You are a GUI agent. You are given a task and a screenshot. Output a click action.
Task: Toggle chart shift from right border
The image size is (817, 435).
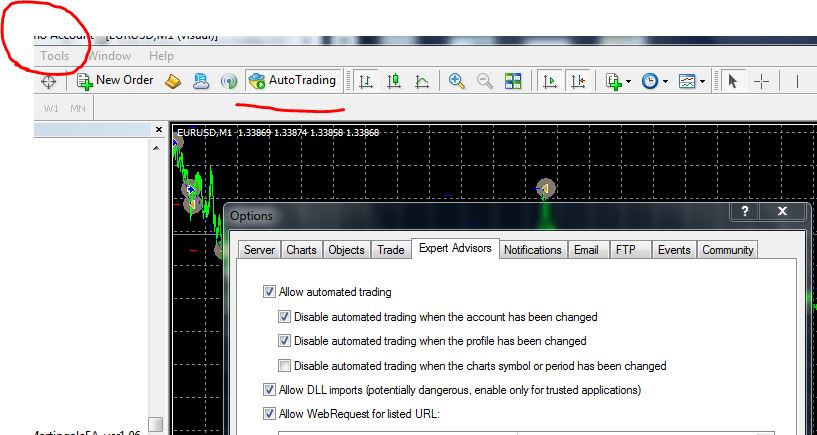578,81
